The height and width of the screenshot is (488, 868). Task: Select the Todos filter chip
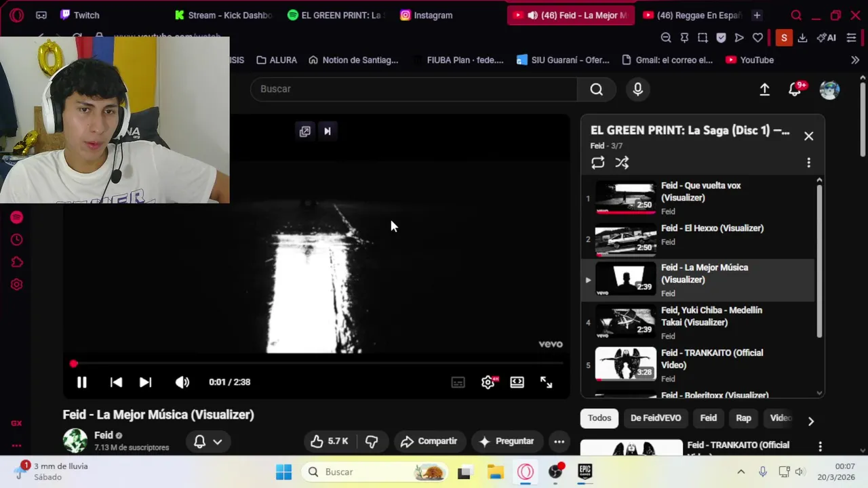click(599, 418)
